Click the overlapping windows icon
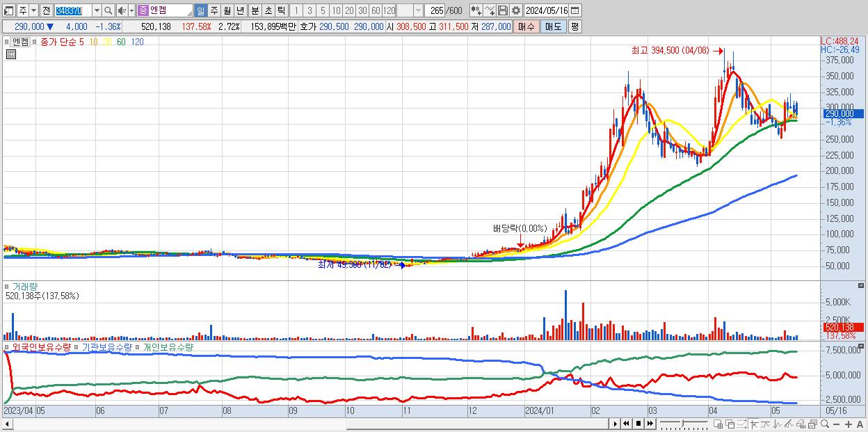 tap(730, 424)
